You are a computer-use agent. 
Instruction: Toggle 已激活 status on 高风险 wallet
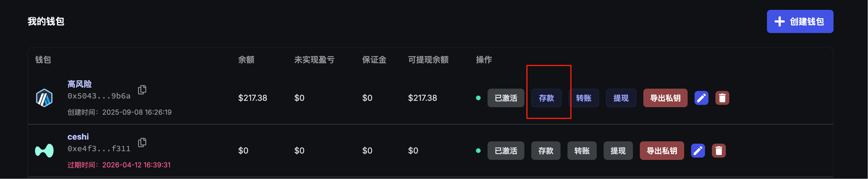(506, 98)
